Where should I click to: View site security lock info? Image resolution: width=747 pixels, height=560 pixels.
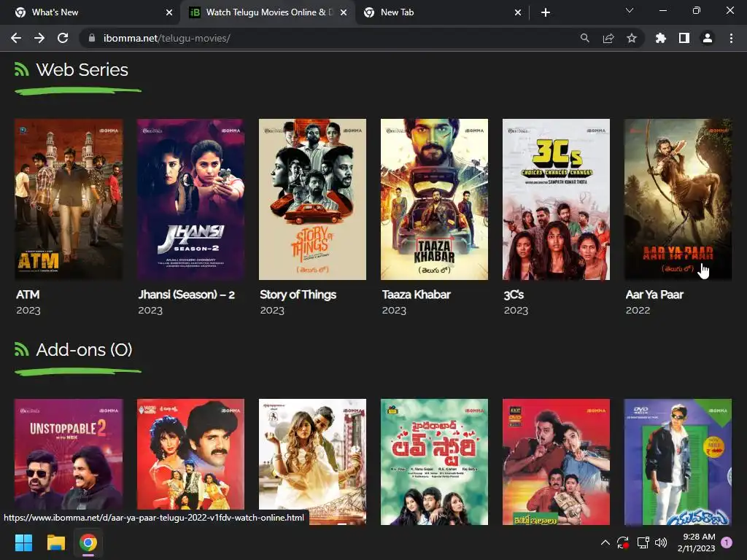click(x=92, y=38)
